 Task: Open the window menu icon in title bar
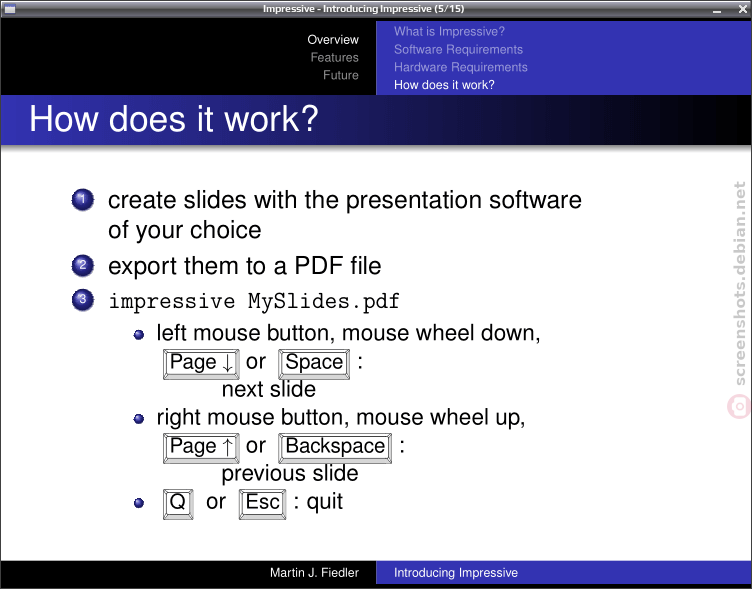pos(9,9)
